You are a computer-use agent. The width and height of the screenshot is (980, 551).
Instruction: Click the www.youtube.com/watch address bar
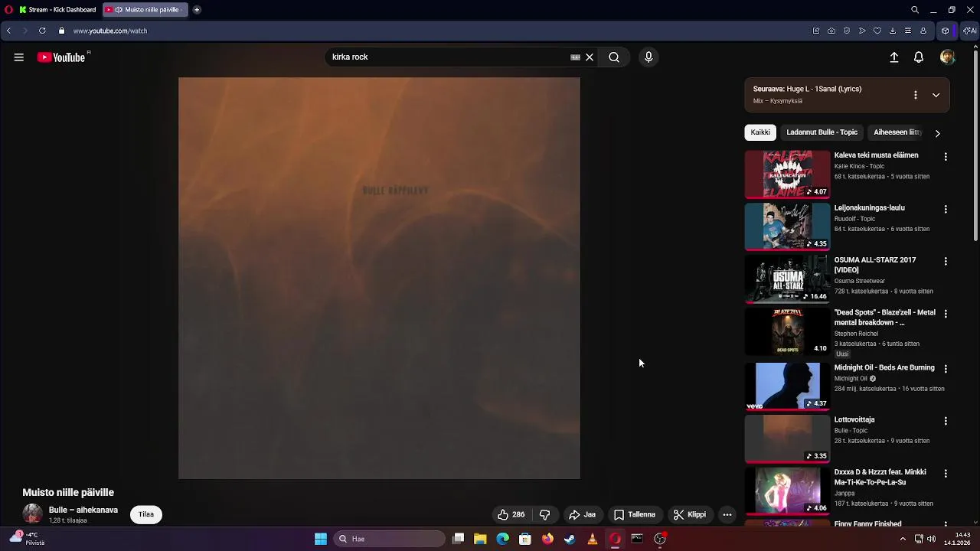110,31
